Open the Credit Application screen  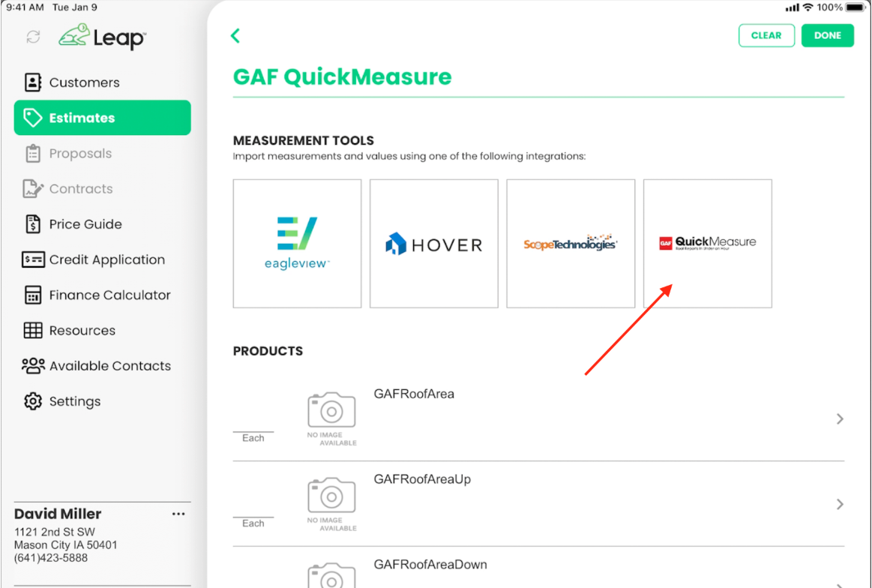pos(33,259)
